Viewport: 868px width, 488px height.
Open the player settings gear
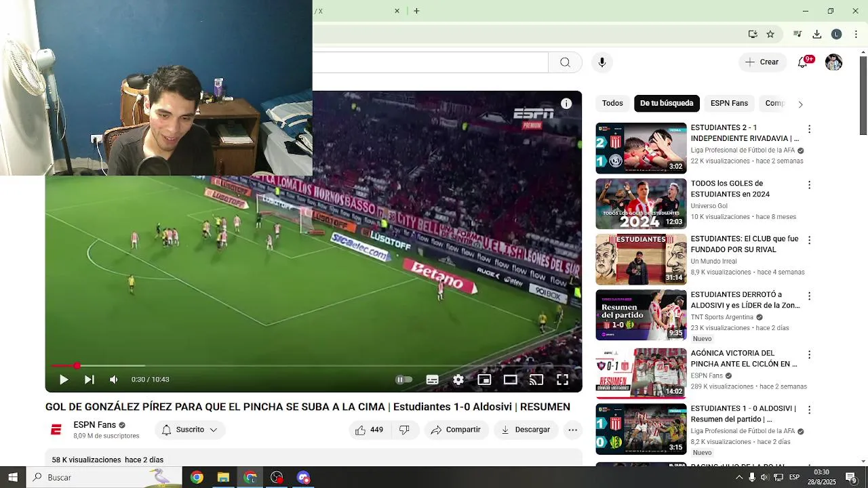(x=458, y=380)
